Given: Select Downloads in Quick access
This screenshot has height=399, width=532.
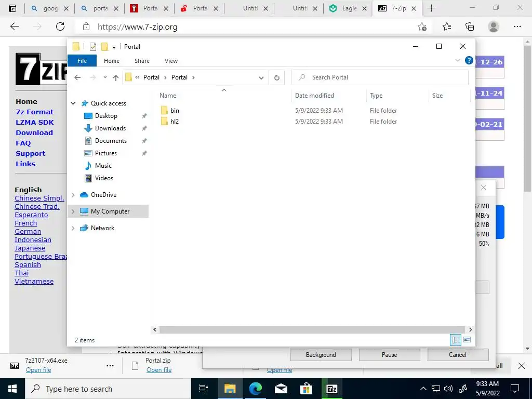Looking at the screenshot, I should click(110, 128).
